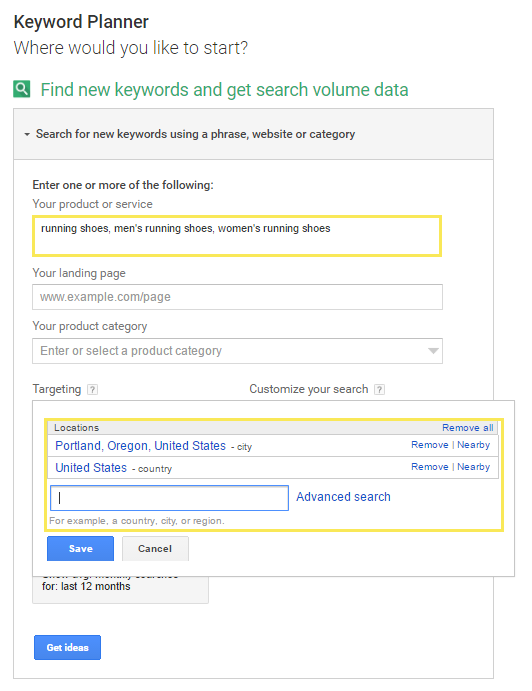532x691 pixels.
Task: Click Nearby for Portland, Oregon
Action: click(x=473, y=445)
